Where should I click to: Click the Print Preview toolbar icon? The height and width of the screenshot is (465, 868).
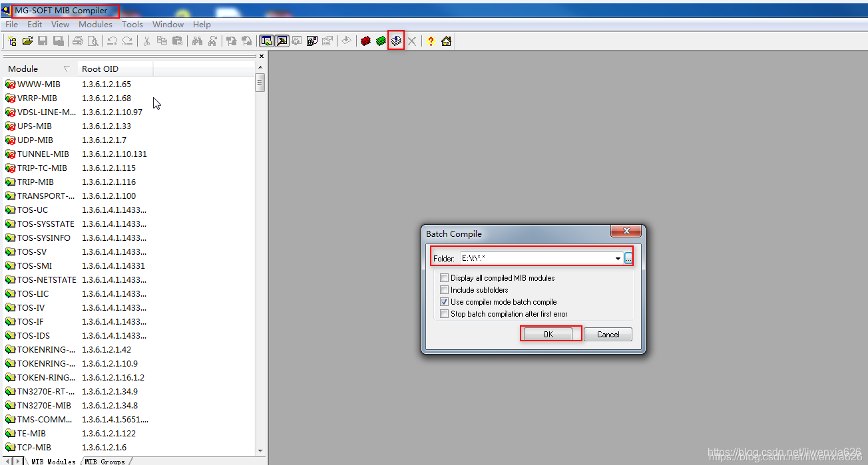(x=93, y=41)
